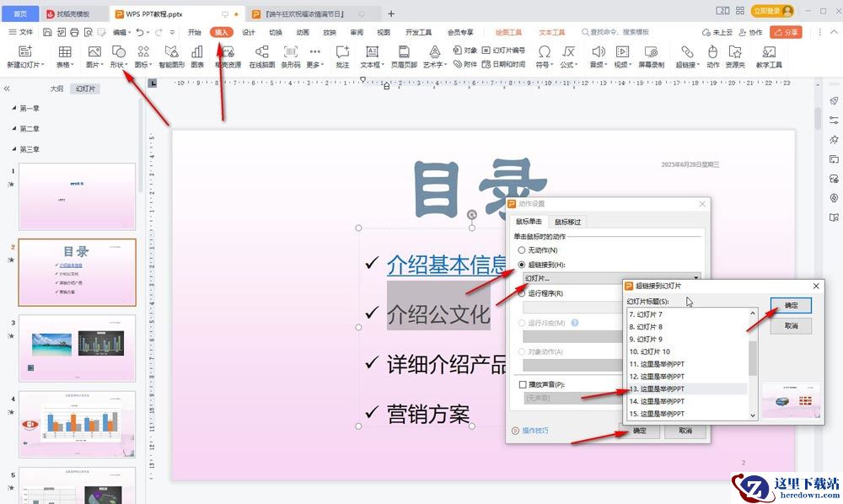Open the 文件 menu
Screen dimensions: 843x504
coord(21,32)
